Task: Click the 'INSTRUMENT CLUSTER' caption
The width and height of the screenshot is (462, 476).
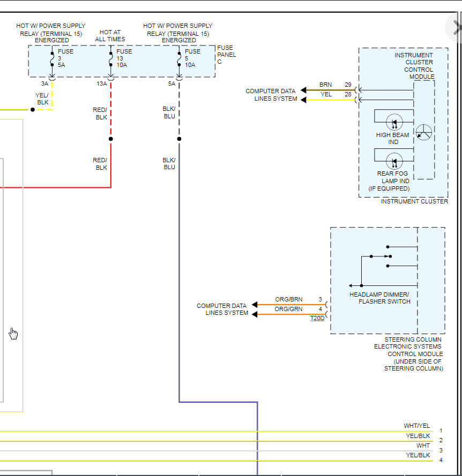Action: pos(414,201)
